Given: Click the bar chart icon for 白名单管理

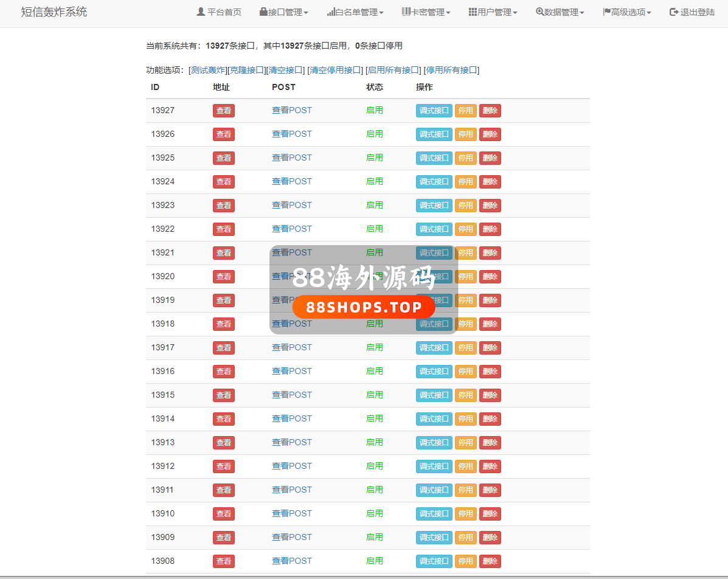Looking at the screenshot, I should (x=331, y=12).
